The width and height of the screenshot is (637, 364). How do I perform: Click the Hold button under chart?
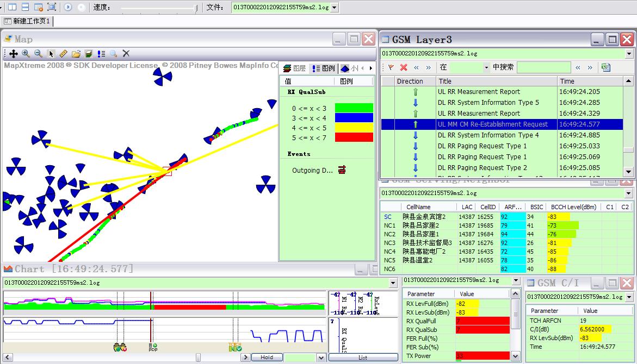[x=267, y=357]
